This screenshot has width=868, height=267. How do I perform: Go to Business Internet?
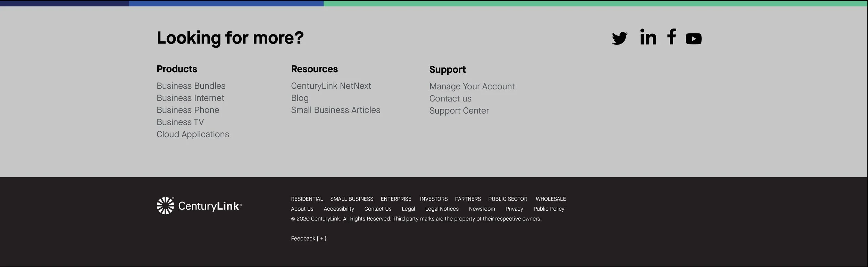point(190,98)
